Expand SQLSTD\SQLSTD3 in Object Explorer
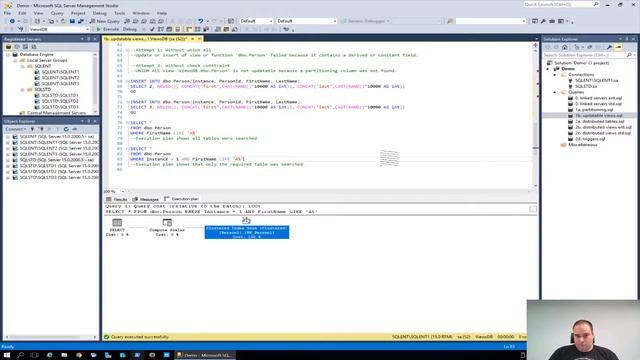Screen dimensions: 640x360 pyautogui.click(x=8, y=178)
